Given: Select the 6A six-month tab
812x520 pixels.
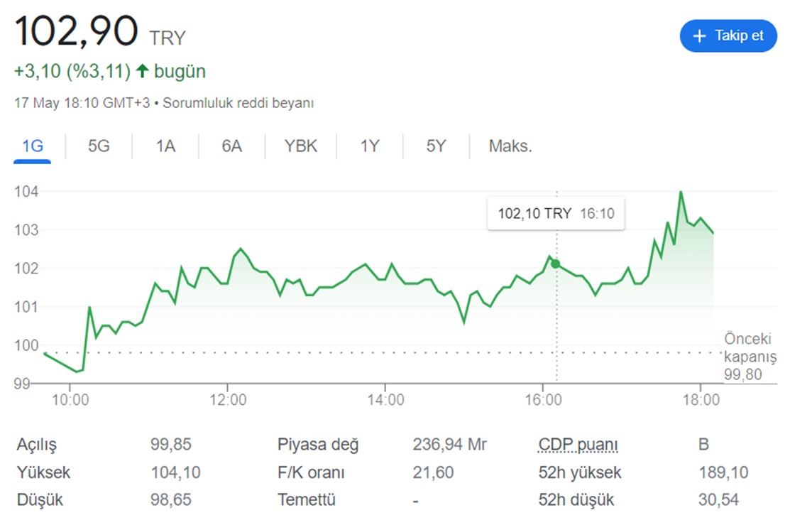Looking at the screenshot, I should (231, 146).
